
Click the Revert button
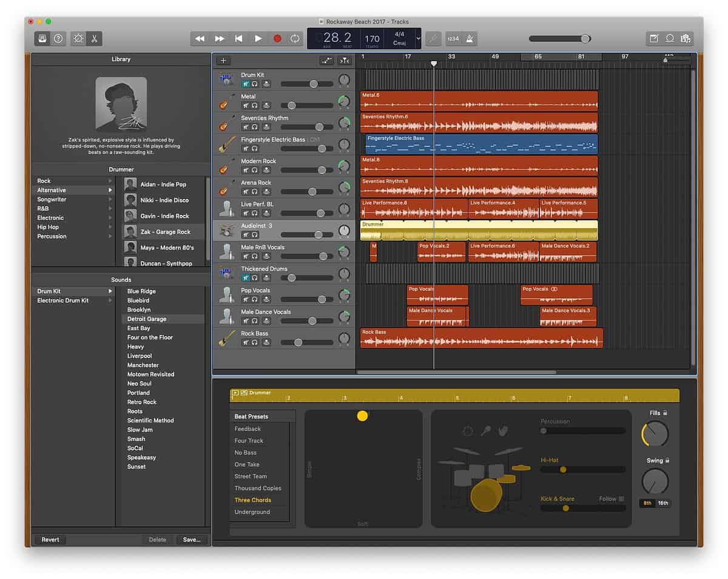pyautogui.click(x=50, y=540)
